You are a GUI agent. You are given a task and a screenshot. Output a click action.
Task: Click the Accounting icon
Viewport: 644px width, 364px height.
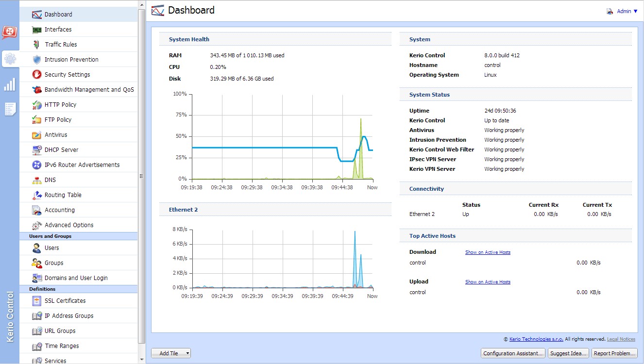[37, 210]
